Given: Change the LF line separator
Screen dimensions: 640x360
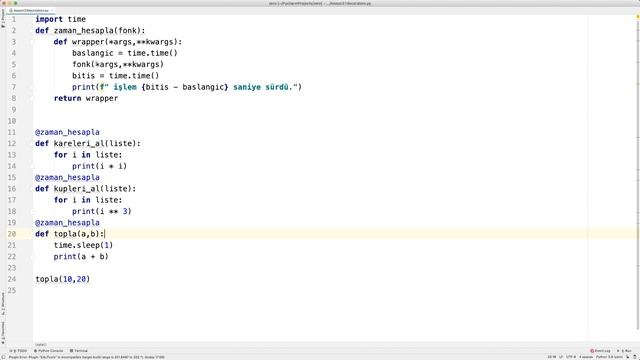Looking at the screenshot, I should [560, 357].
